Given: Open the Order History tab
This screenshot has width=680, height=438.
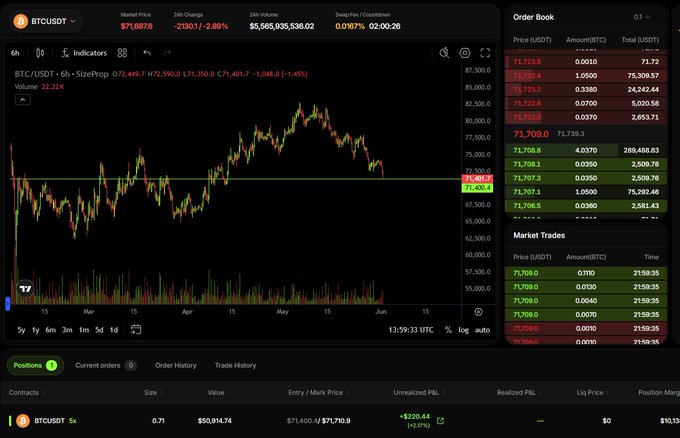Looking at the screenshot, I should pos(176,365).
